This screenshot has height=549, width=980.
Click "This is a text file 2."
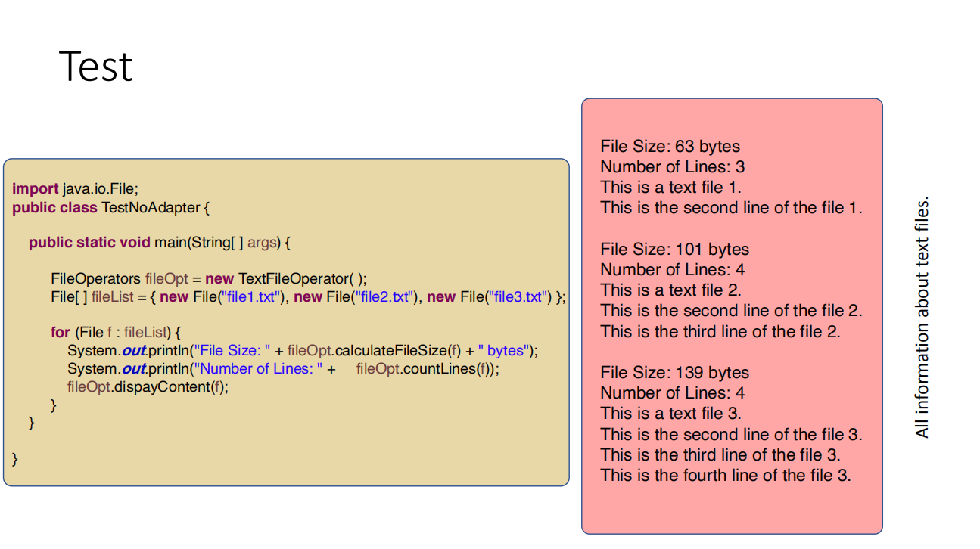pos(671,290)
